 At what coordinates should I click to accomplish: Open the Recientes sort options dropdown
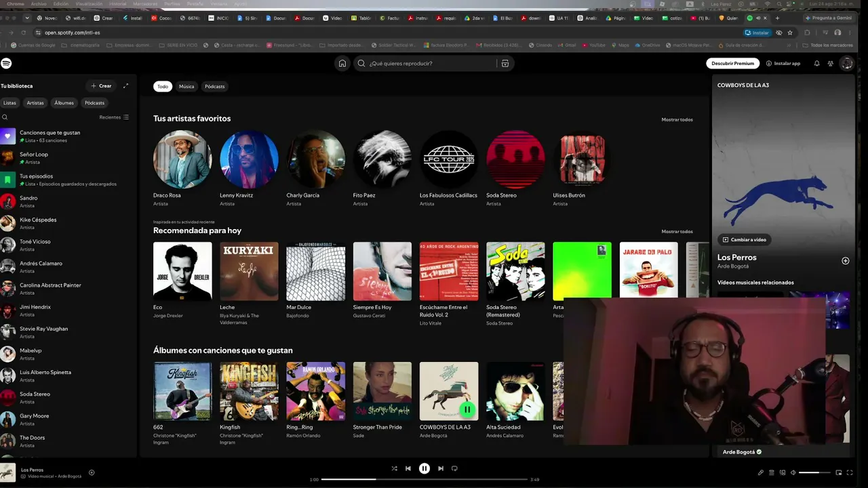(114, 117)
